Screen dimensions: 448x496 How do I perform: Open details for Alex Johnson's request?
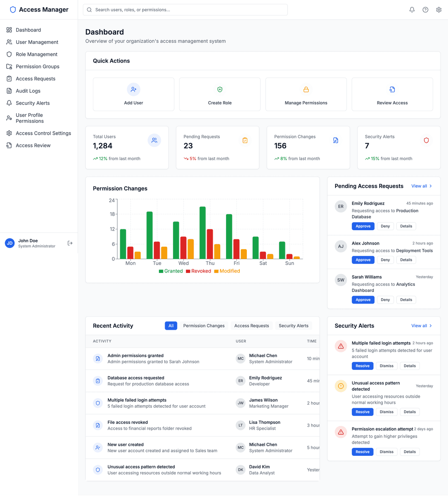tap(406, 260)
